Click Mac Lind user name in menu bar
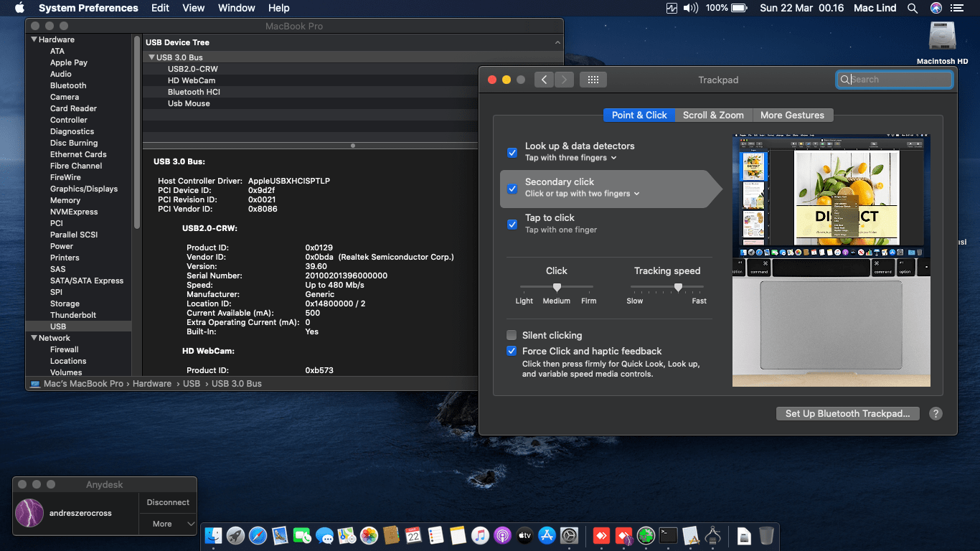The width and height of the screenshot is (980, 551). 875,8
